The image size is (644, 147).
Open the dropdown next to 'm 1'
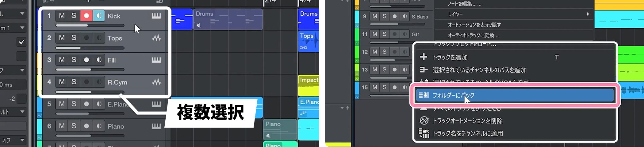pos(22,28)
